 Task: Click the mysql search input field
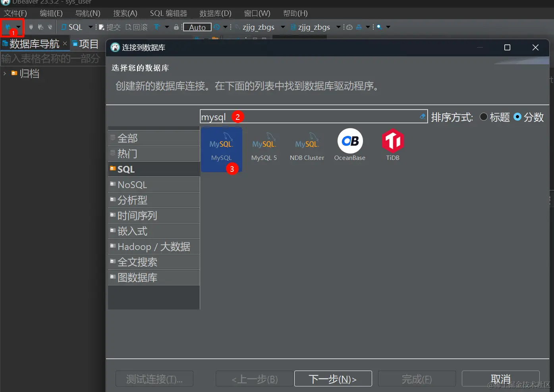point(314,116)
